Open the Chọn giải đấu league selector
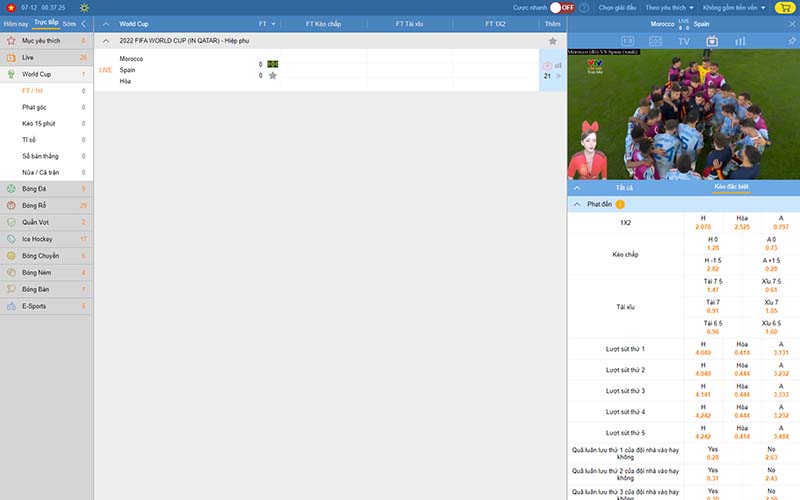 [617, 8]
